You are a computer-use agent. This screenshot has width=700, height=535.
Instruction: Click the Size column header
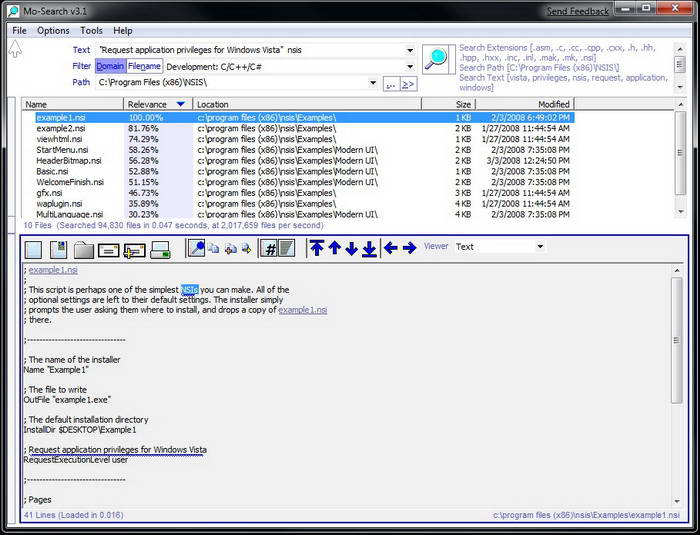449,104
